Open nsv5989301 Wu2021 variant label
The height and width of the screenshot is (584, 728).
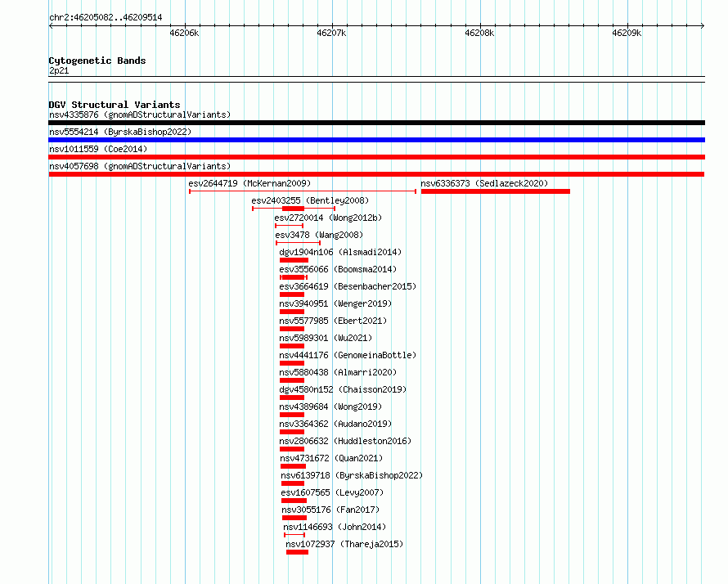point(326,338)
